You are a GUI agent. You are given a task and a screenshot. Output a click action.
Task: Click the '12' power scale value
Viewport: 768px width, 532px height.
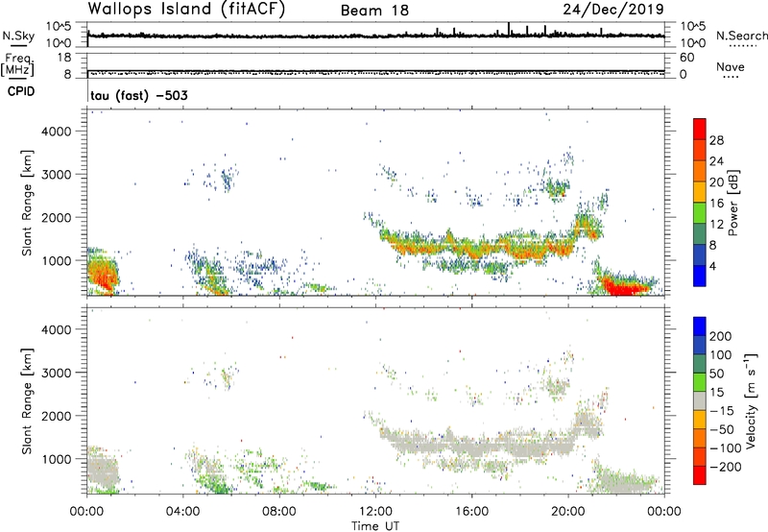coord(716,225)
